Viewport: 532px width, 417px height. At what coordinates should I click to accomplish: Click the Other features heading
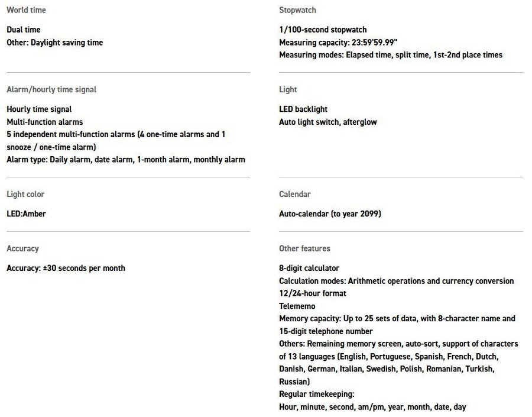[x=304, y=248]
